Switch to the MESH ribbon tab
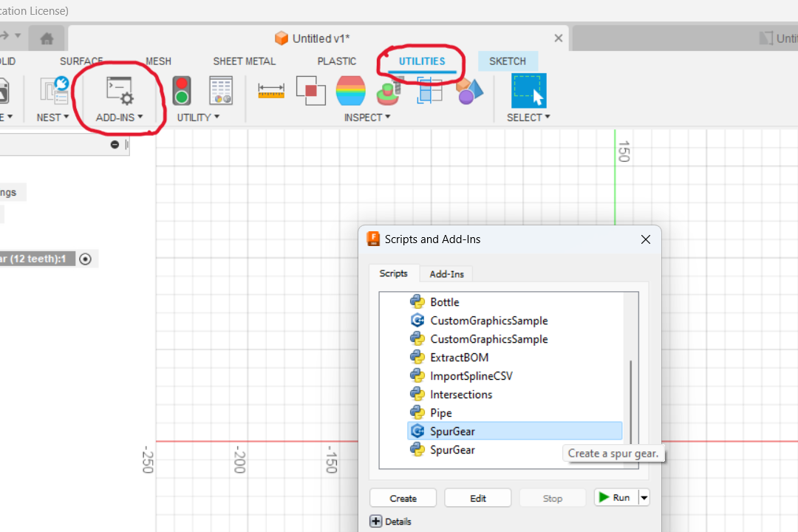The height and width of the screenshot is (532, 798). click(158, 61)
